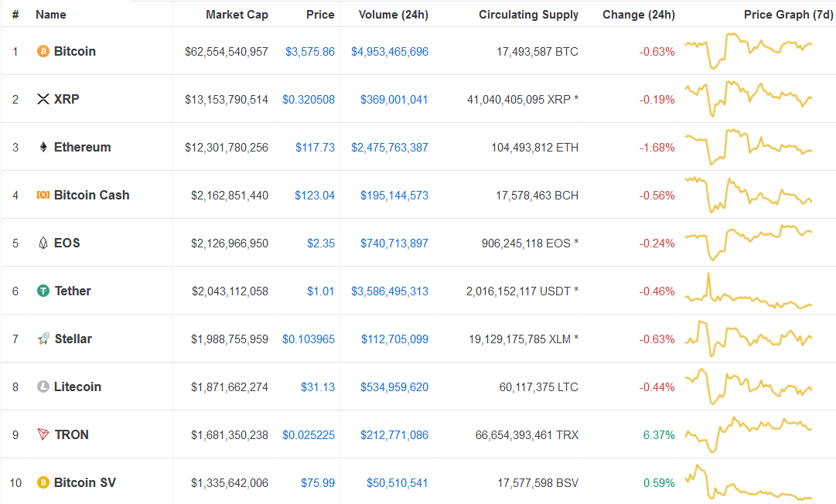Image resolution: width=836 pixels, height=504 pixels.
Task: Sort by the Price column header
Action: (320, 15)
